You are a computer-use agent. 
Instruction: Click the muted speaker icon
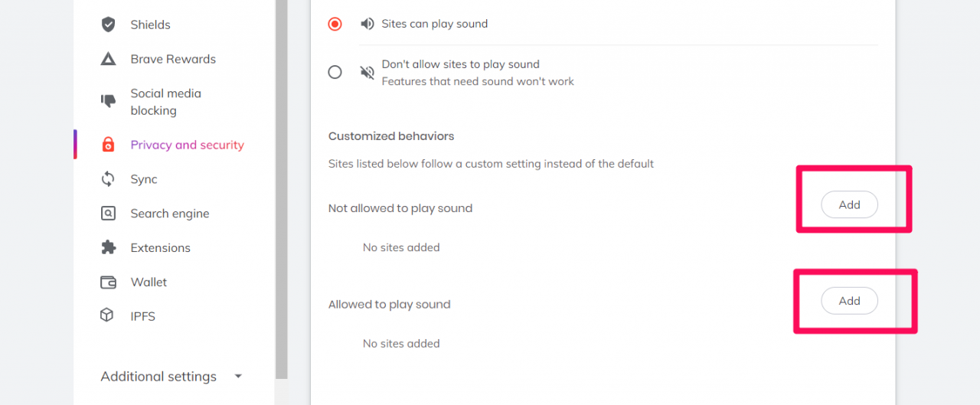click(367, 73)
